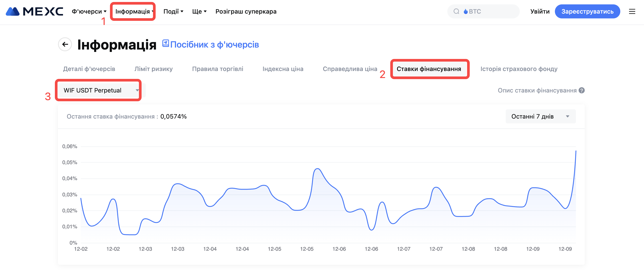
Task: Expand the Події menu
Action: 173,11
